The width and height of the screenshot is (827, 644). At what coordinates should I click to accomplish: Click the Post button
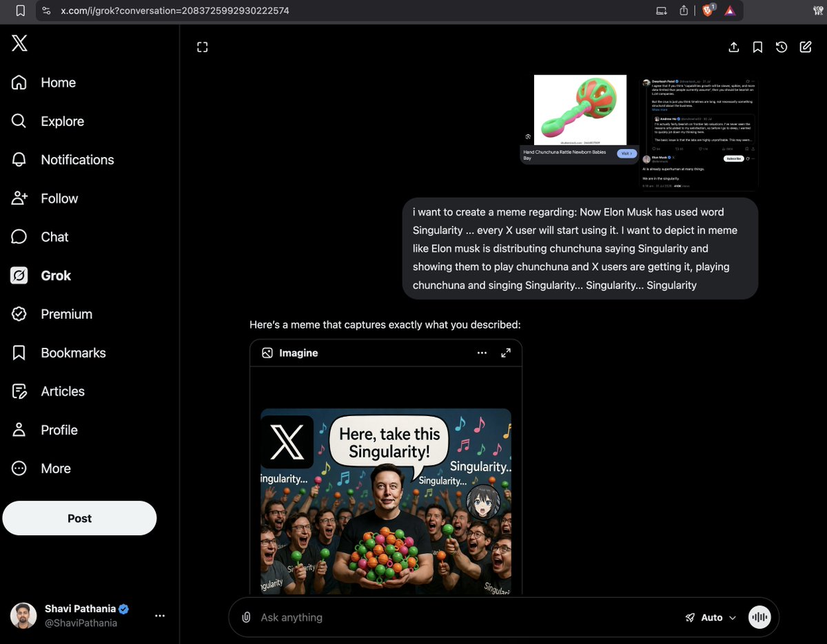point(79,518)
